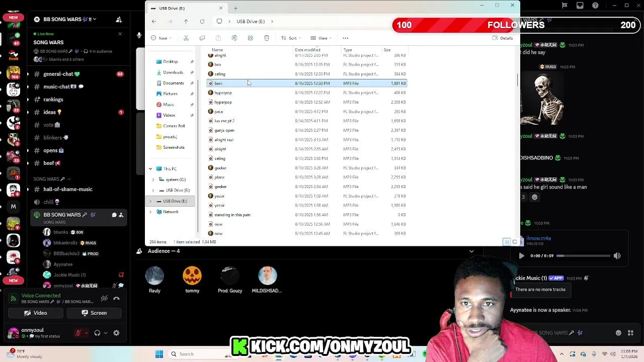Select the 'ganja open' MP3 file
The image size is (644, 362).
pyautogui.click(x=307, y=130)
